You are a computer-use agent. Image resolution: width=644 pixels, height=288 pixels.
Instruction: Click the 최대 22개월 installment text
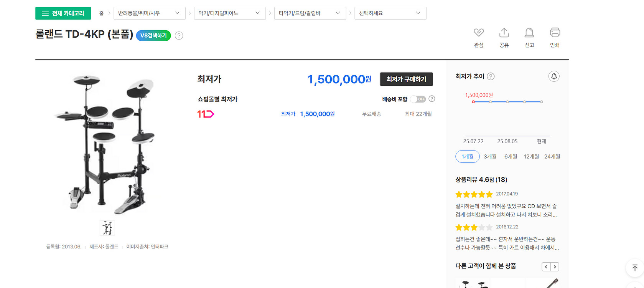(418, 114)
